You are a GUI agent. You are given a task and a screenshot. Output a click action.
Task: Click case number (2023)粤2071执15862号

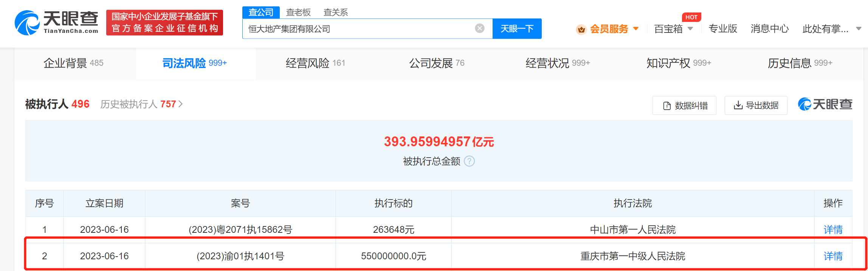[240, 229]
